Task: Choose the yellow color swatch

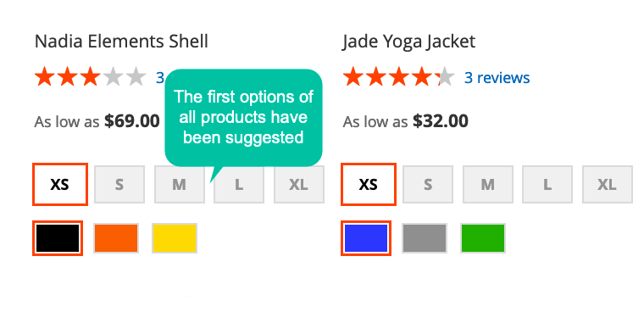Action: pos(175,238)
